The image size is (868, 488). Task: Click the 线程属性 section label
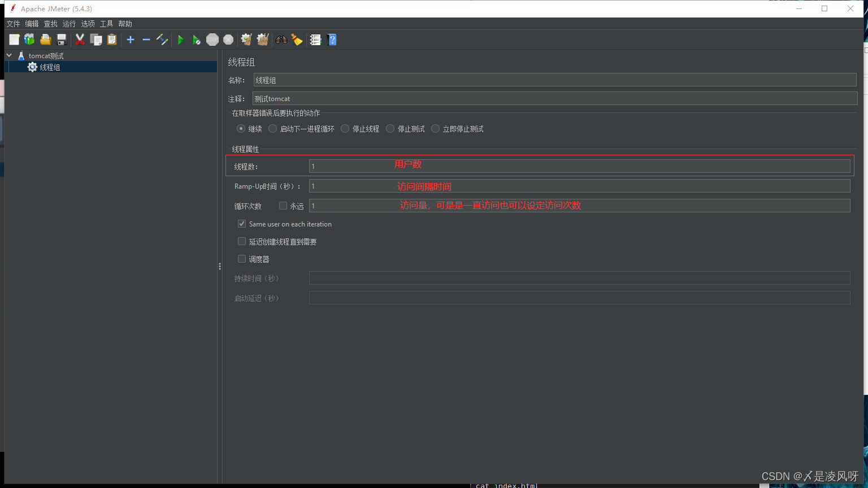click(x=245, y=149)
